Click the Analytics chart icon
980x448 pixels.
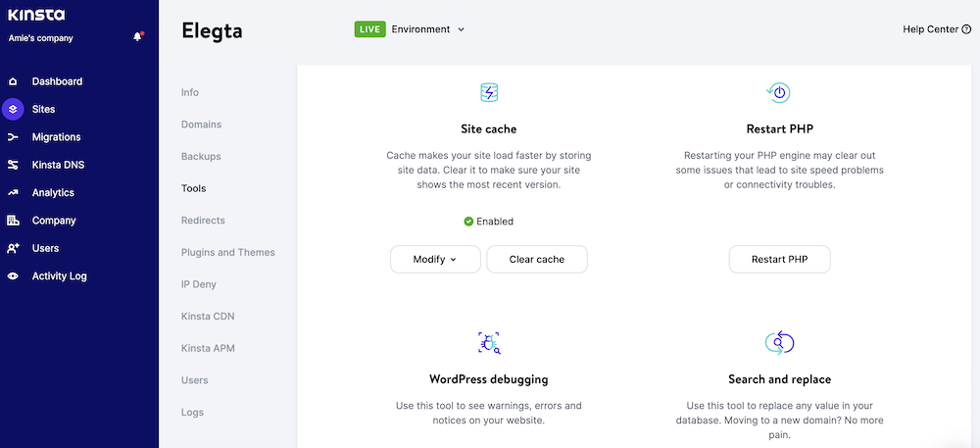pyautogui.click(x=13, y=192)
